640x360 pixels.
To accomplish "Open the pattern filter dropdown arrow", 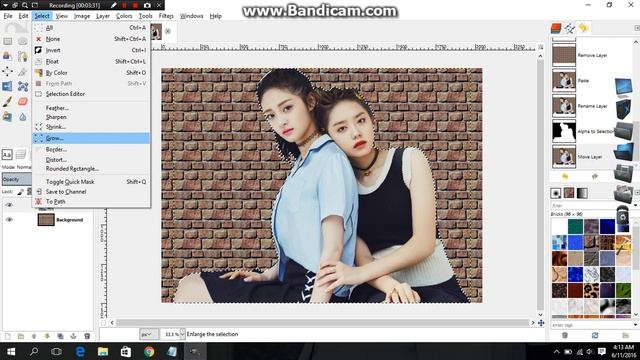I will point(636,205).
